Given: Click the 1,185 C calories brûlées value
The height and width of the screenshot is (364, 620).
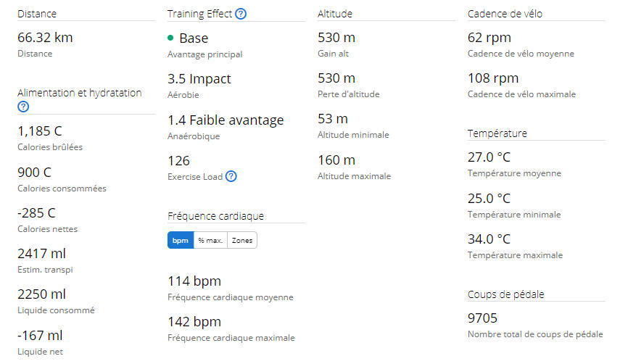Looking at the screenshot, I should pyautogui.click(x=40, y=131).
